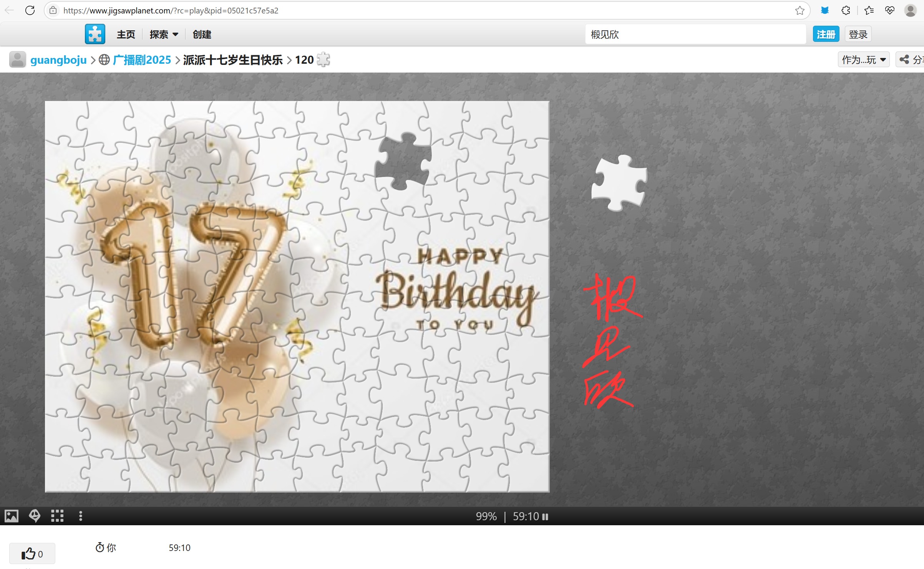Open the 广播剧2025 album link
This screenshot has height=569, width=924.
[x=142, y=60]
